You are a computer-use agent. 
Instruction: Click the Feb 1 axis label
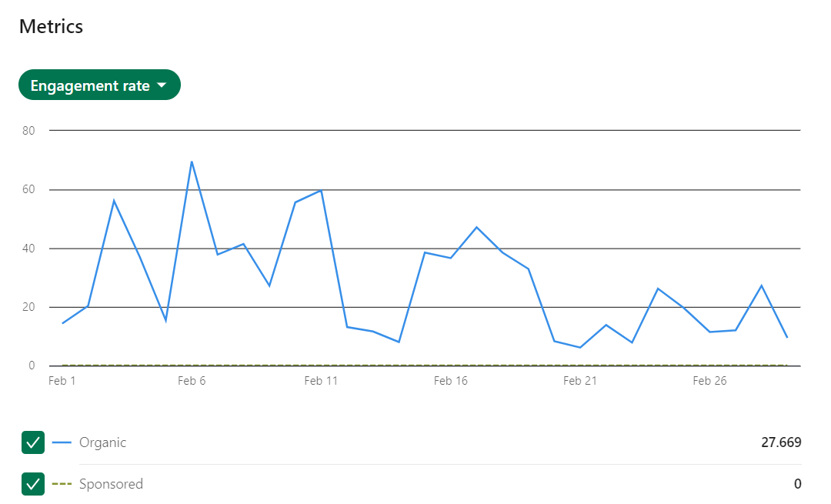click(62, 380)
